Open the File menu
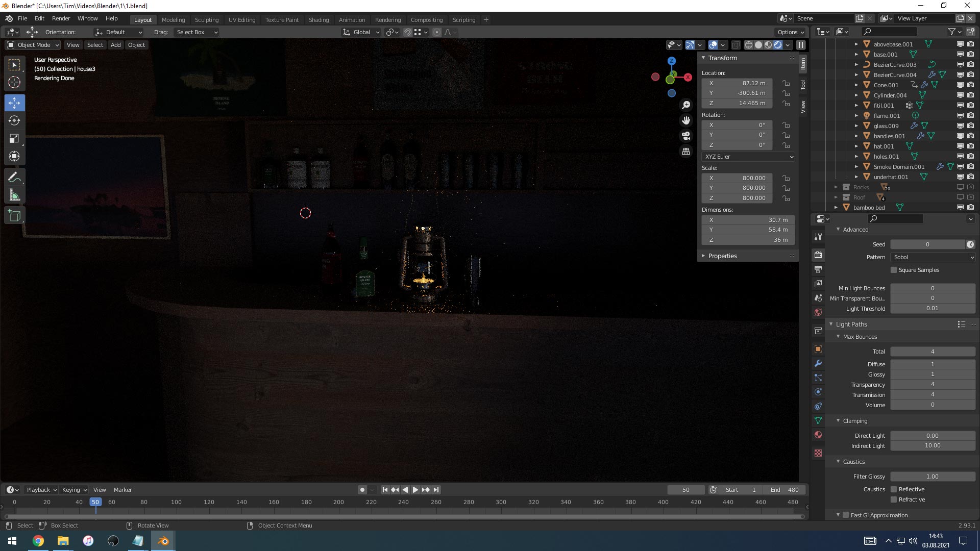The height and width of the screenshot is (551, 980). 22,18
